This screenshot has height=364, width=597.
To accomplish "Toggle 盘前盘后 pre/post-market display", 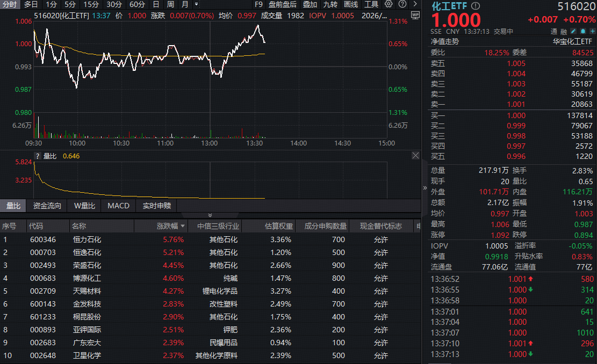I will (x=283, y=4).
